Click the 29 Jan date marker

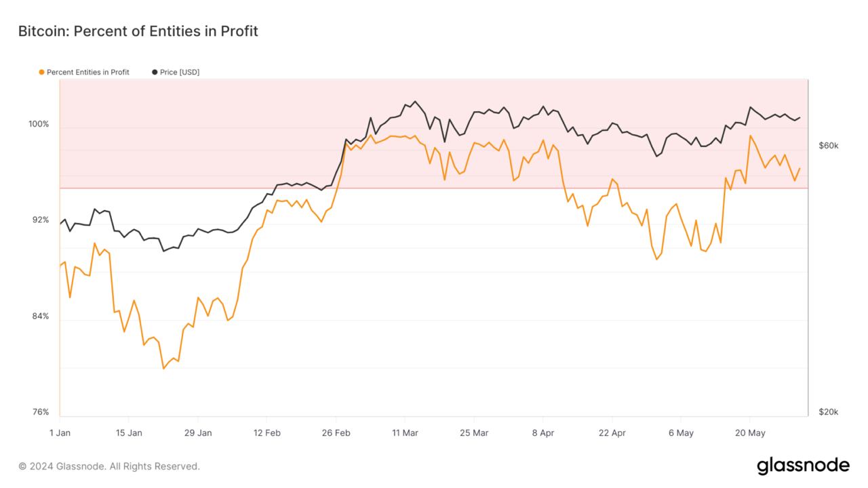point(198,432)
